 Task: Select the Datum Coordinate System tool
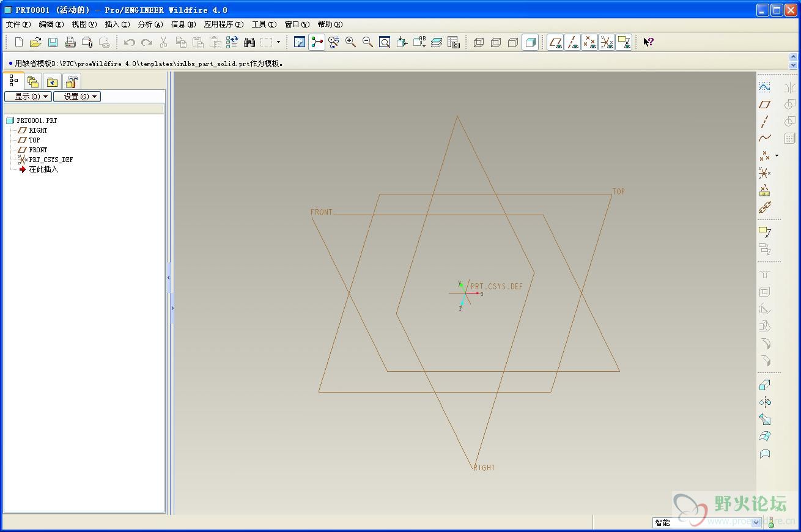pos(764,173)
